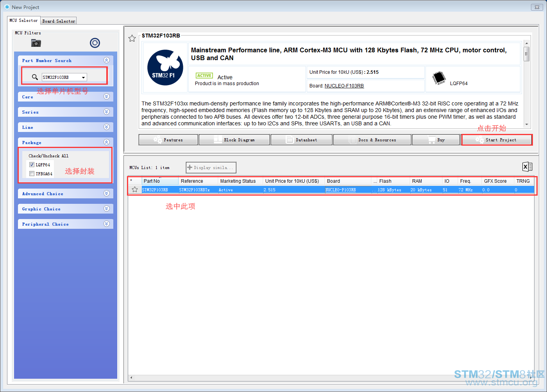Screen dimensions: 547x392
Task: Click the part number search input field
Action: (x=61, y=77)
